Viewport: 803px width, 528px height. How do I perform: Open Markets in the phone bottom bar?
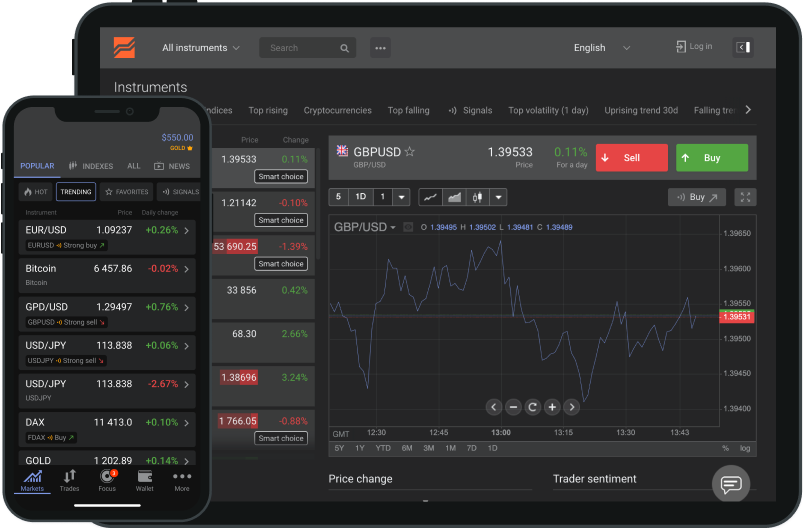pos(32,481)
